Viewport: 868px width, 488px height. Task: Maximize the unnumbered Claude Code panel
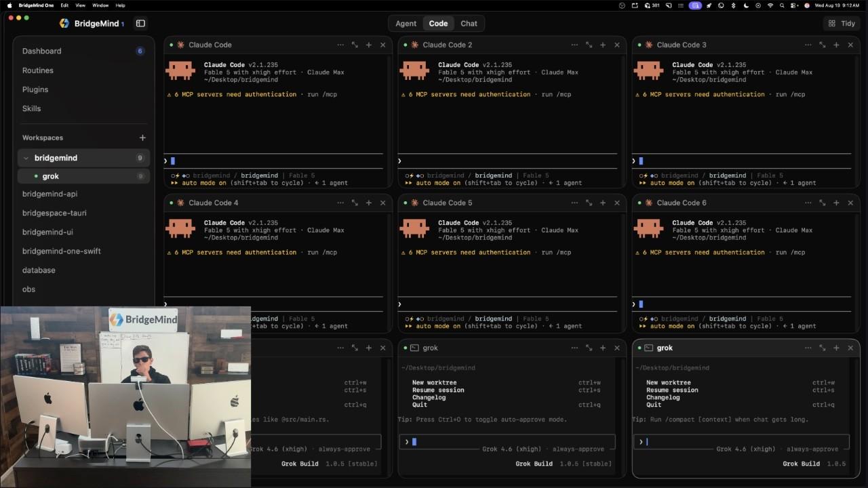click(x=355, y=45)
